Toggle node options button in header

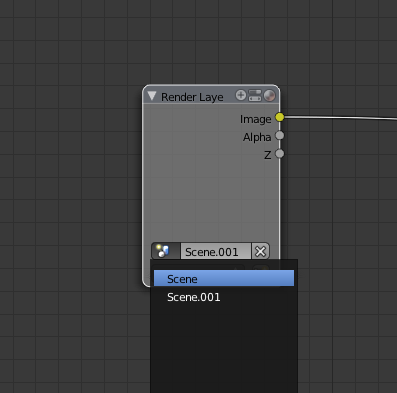tap(255, 95)
